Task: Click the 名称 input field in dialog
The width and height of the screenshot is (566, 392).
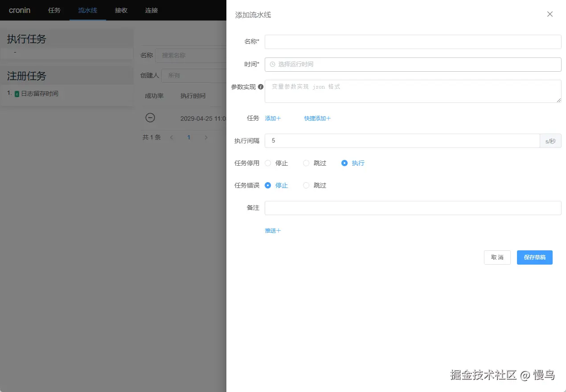Action: 413,42
